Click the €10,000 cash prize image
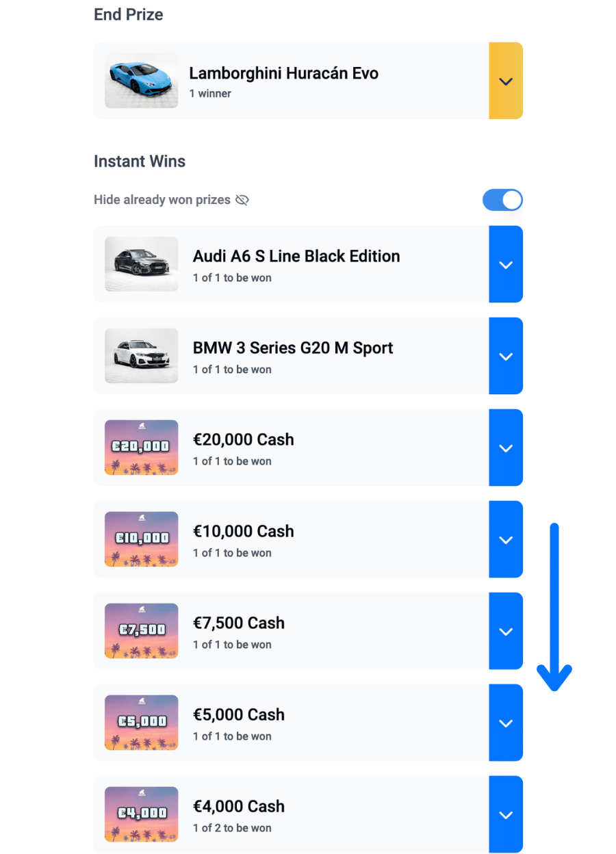Screen dimensions: 616x854 [x=141, y=539]
